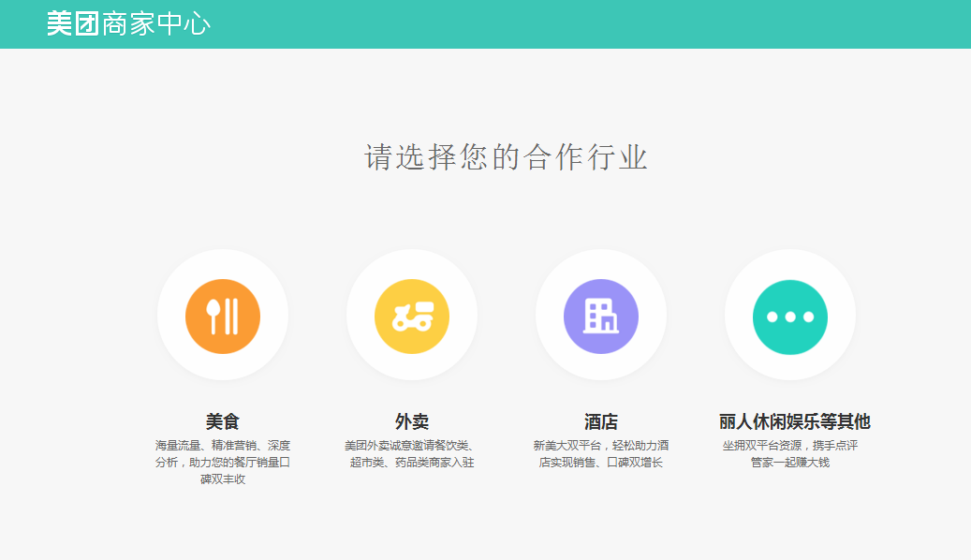This screenshot has width=971, height=560.
Task: Select the 美食 industry title
Action: pyautogui.click(x=223, y=421)
